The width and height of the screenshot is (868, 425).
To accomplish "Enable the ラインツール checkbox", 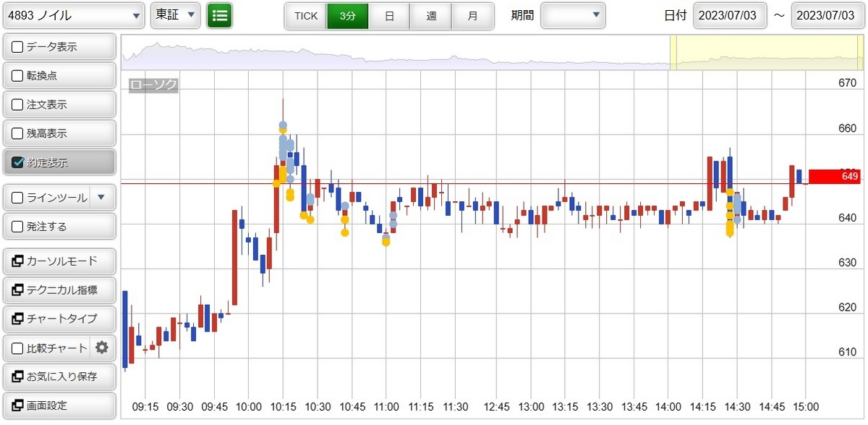I will (18, 197).
